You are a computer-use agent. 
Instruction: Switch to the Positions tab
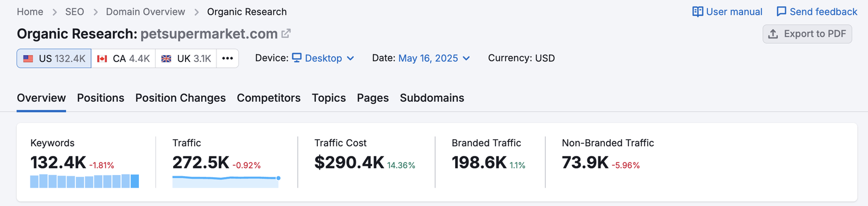click(100, 98)
